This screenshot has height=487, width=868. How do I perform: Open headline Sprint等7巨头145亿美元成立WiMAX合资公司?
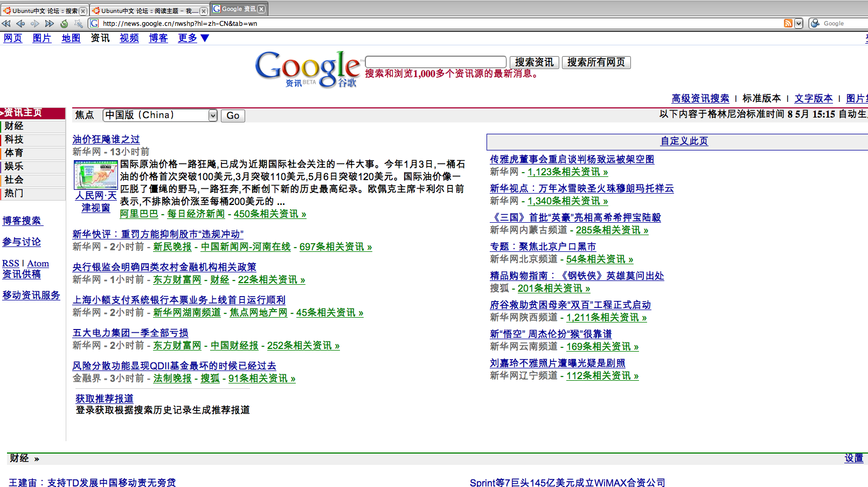567,482
